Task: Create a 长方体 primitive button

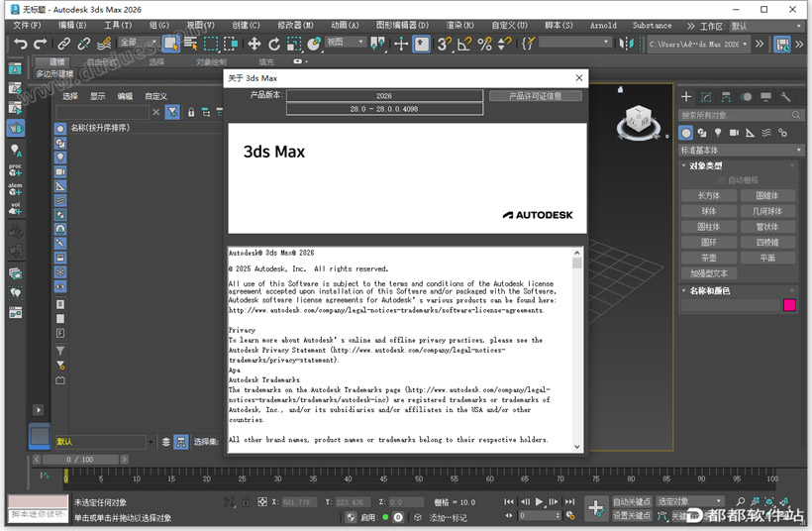Action: coord(708,196)
